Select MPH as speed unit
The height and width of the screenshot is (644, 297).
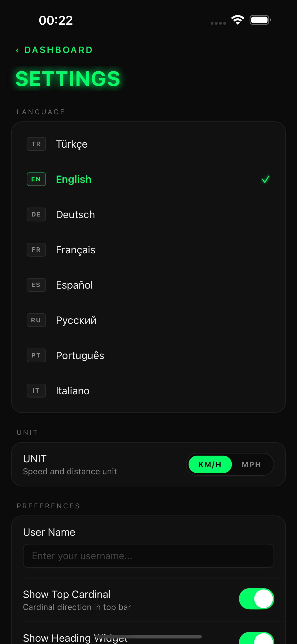pos(251,465)
